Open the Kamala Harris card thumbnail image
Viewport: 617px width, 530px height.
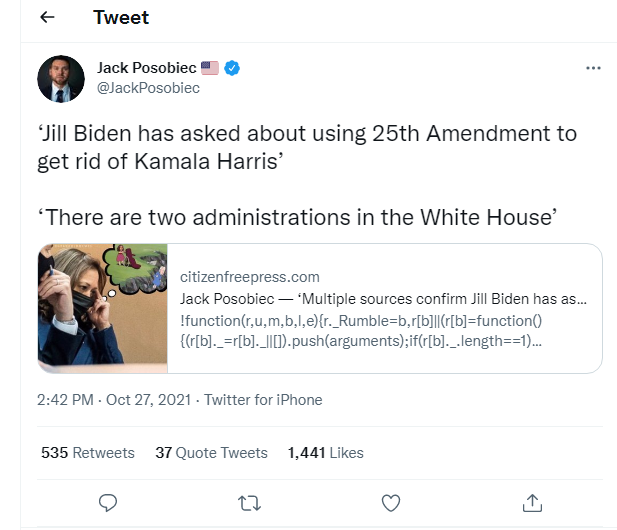pyautogui.click(x=103, y=308)
